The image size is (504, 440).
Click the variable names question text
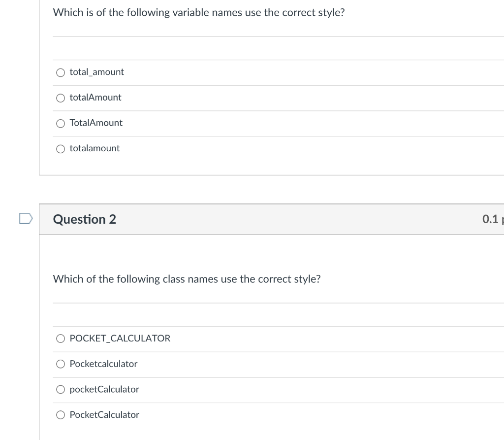tap(199, 12)
